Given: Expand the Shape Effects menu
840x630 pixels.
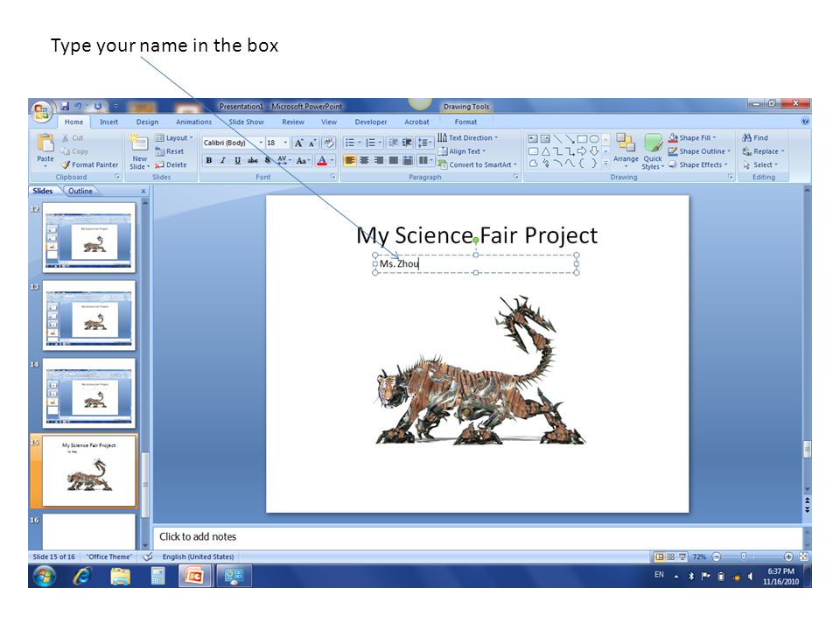Looking at the screenshot, I should tap(698, 165).
